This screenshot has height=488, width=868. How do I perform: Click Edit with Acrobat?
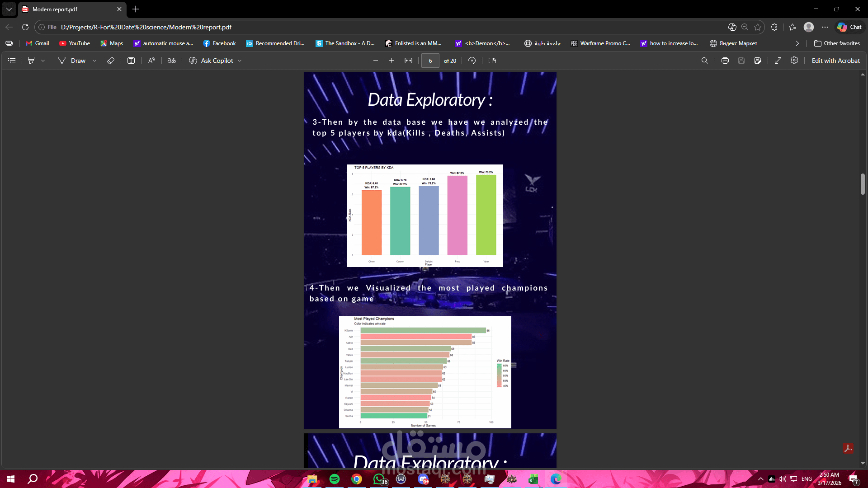[x=835, y=61]
